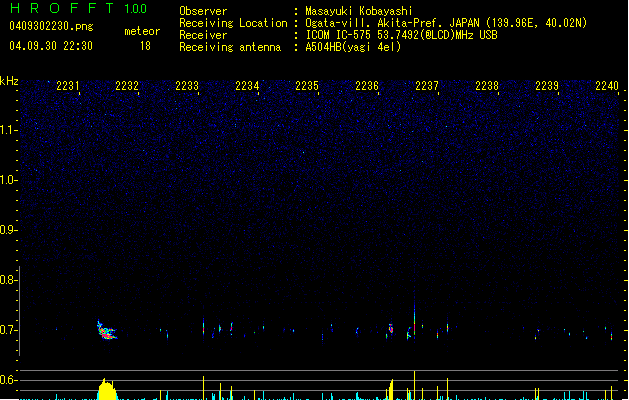Click the 2235 time marker

click(x=307, y=86)
